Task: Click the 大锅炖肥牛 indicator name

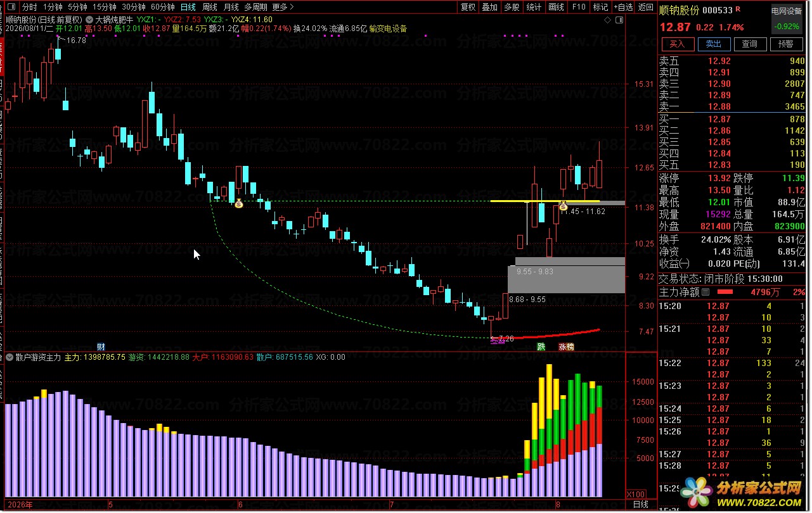Action: pyautogui.click(x=114, y=20)
